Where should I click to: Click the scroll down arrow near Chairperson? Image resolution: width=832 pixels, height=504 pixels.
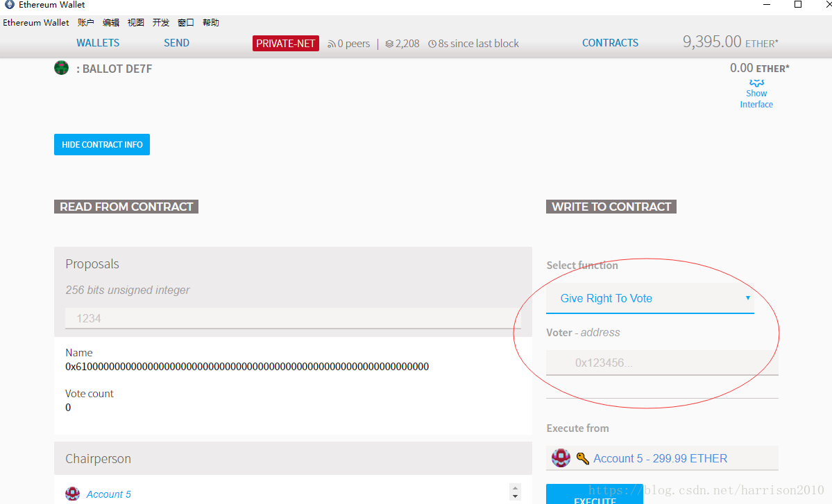(x=515, y=496)
